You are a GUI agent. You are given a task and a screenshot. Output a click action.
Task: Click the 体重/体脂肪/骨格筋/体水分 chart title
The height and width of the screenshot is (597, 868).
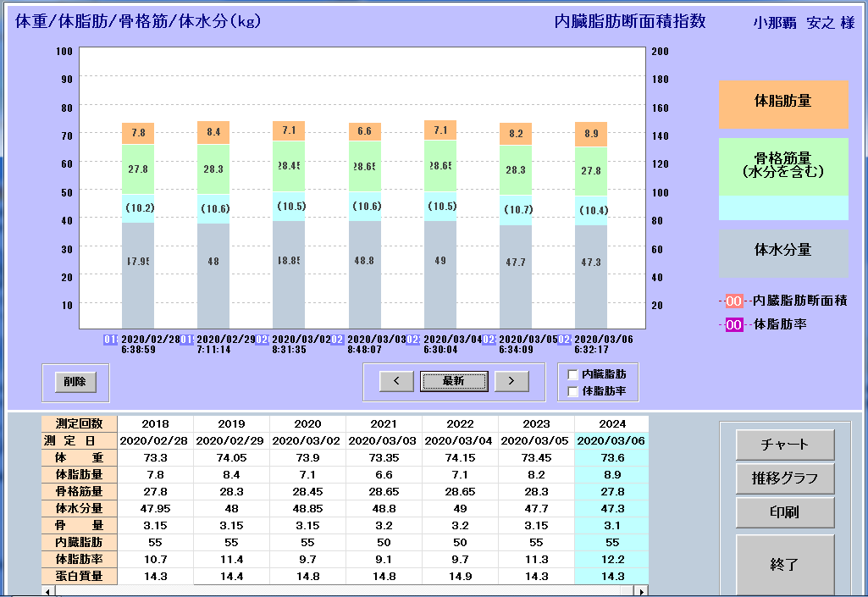(138, 22)
